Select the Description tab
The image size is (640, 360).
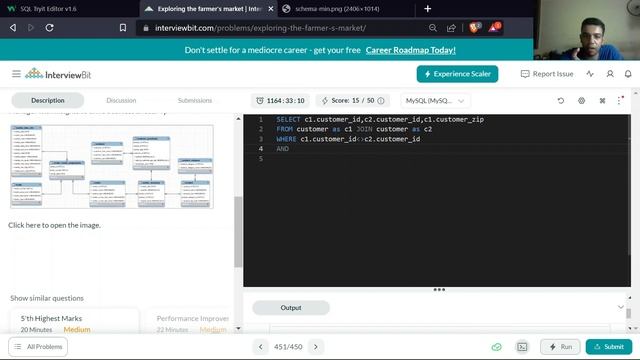point(48,100)
